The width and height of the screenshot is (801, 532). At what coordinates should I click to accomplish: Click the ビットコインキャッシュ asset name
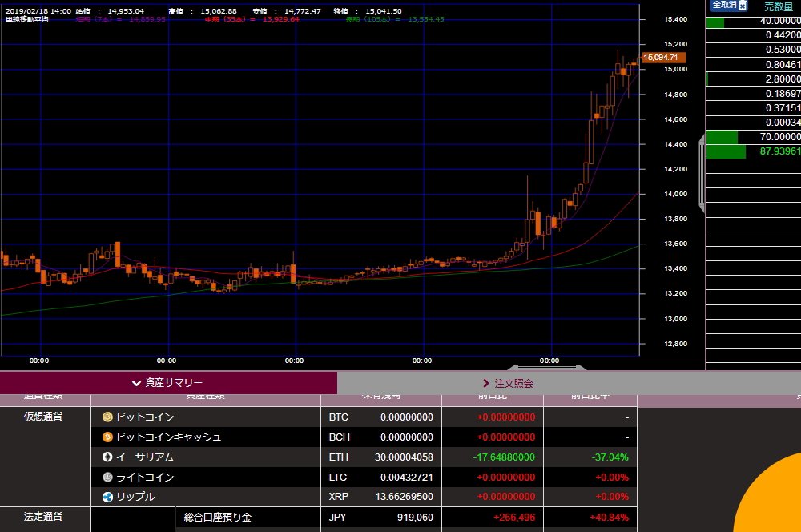[168, 437]
